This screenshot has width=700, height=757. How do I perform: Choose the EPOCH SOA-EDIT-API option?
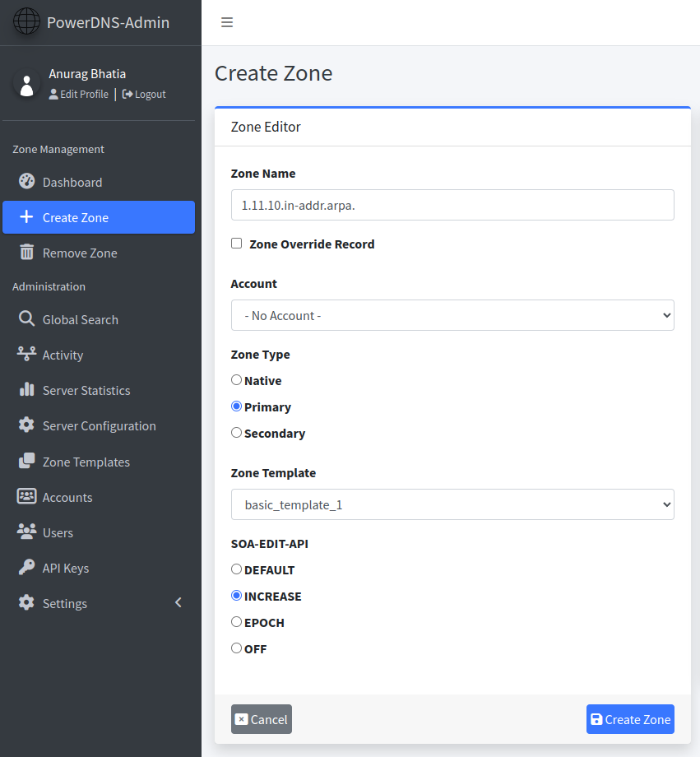(236, 622)
